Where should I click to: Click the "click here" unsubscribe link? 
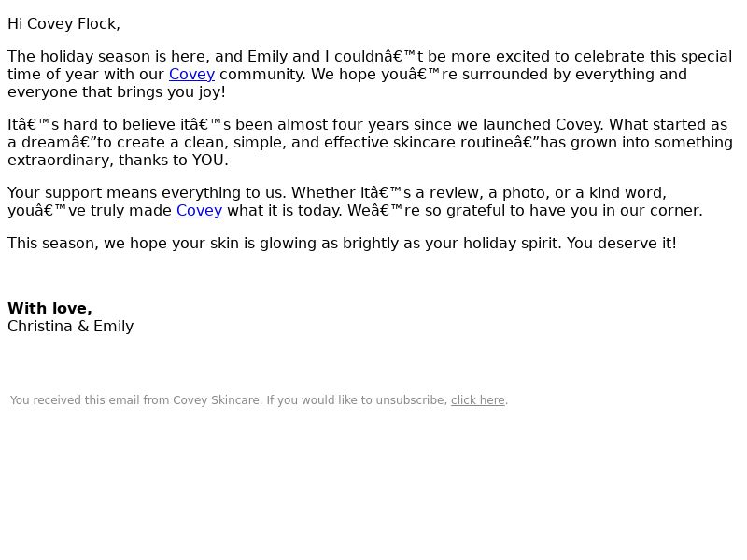point(477,400)
